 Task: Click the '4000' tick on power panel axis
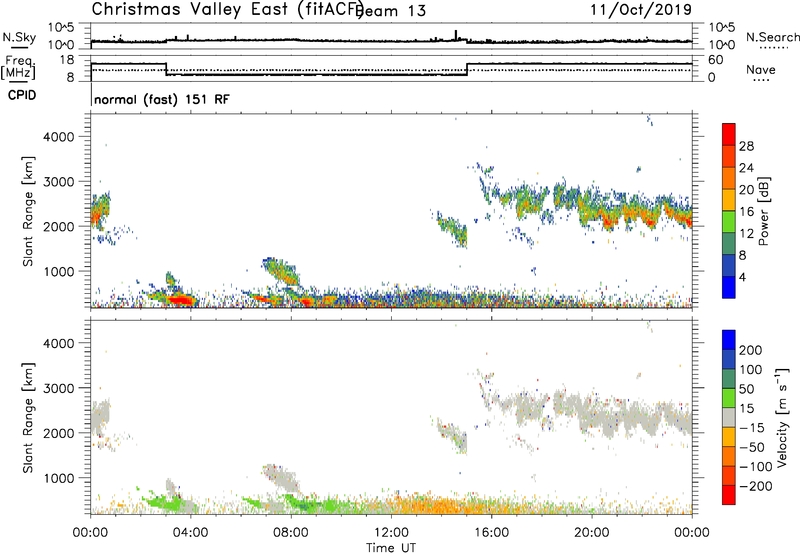click(58, 137)
